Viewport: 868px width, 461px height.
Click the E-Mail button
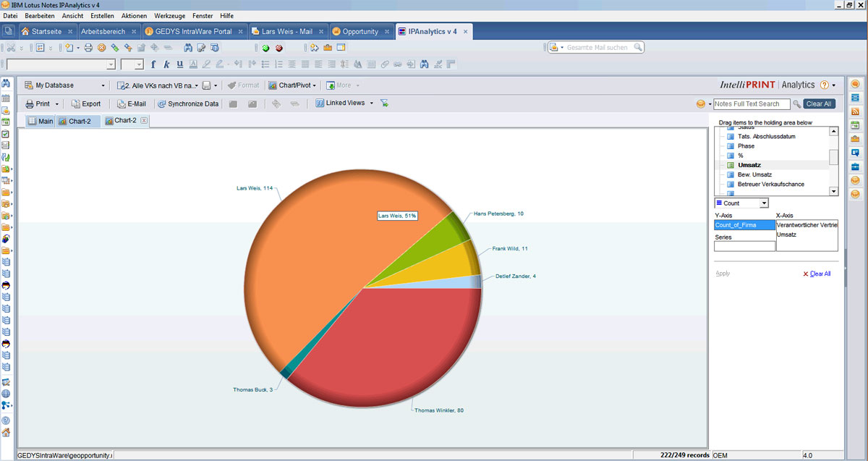(132, 103)
